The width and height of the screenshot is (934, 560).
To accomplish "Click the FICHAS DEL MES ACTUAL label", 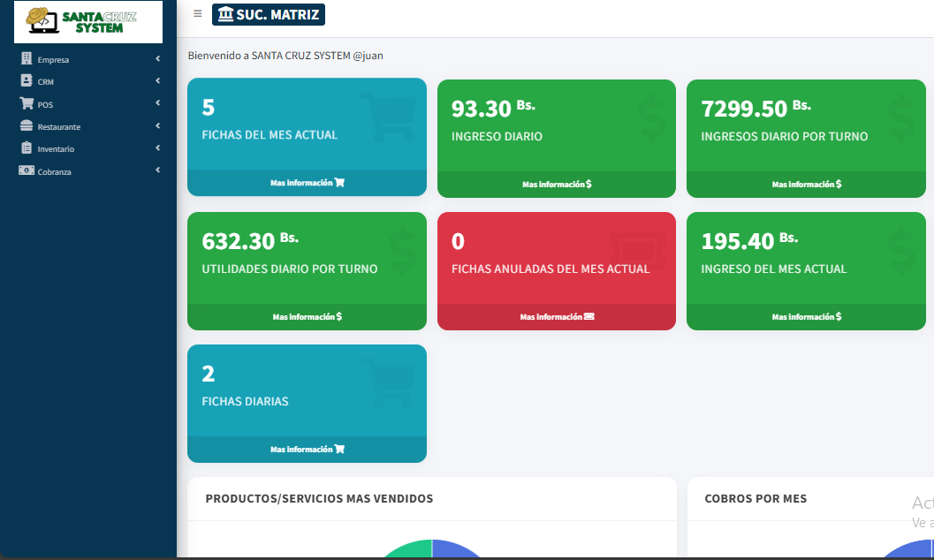I will (x=270, y=135).
